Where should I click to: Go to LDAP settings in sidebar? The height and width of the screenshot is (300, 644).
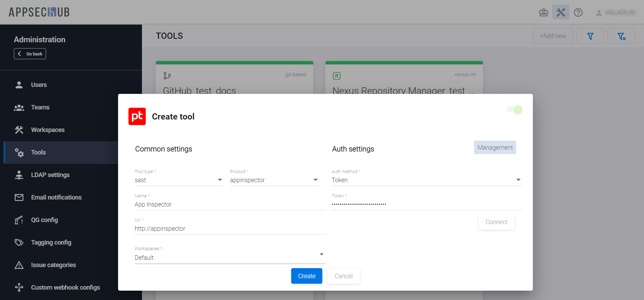[x=50, y=175]
